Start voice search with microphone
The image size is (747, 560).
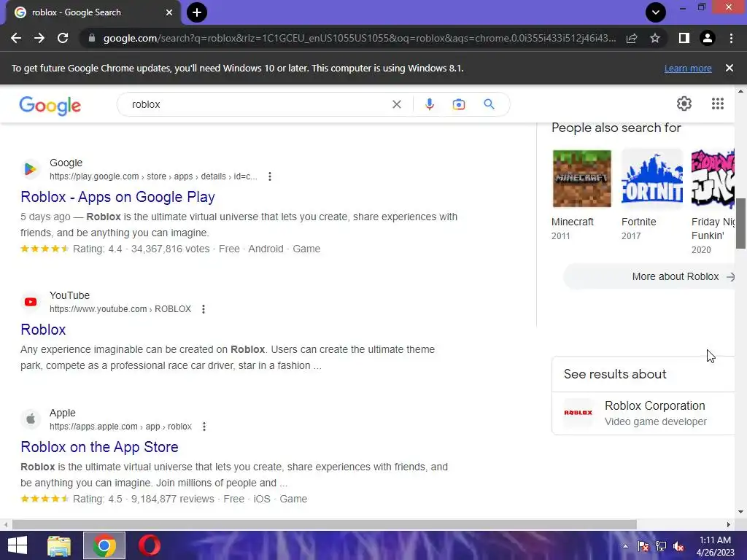coord(429,104)
